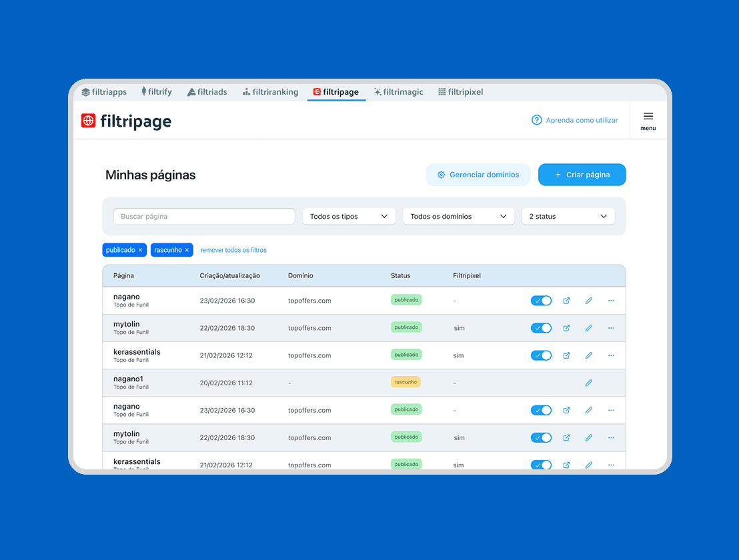Click the Criar página button
The height and width of the screenshot is (560, 739).
click(582, 175)
